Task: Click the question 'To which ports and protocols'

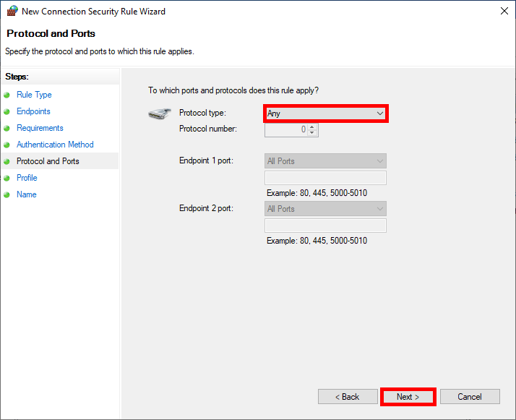Action: point(233,90)
